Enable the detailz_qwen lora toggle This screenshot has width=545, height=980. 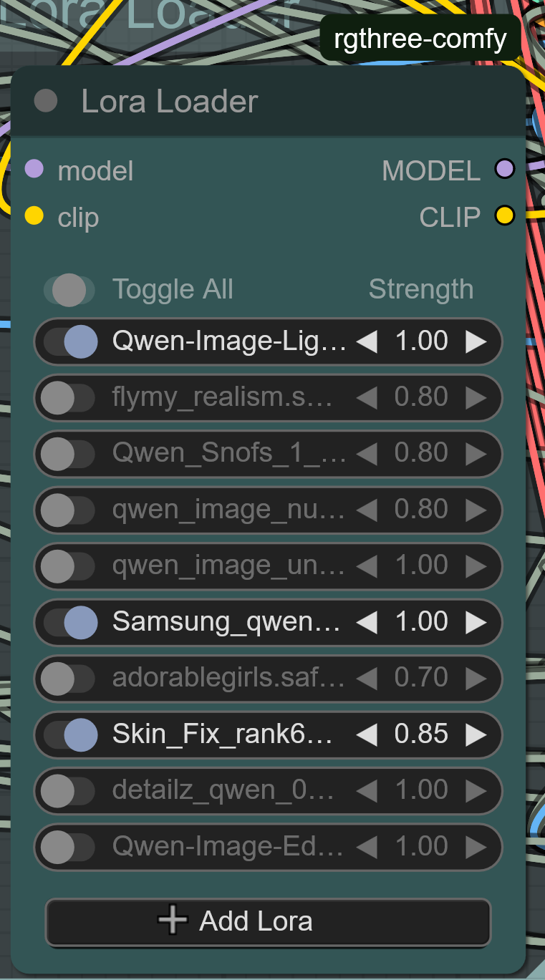(69, 790)
